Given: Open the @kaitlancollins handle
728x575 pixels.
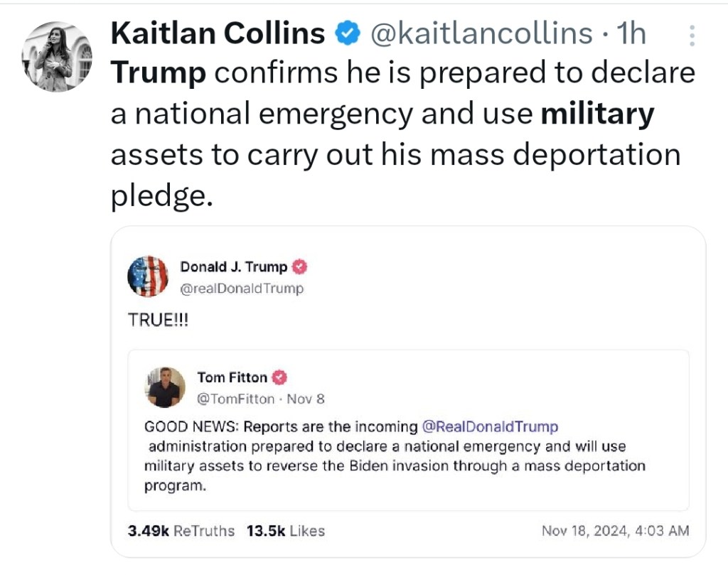Looking at the screenshot, I should point(481,33).
